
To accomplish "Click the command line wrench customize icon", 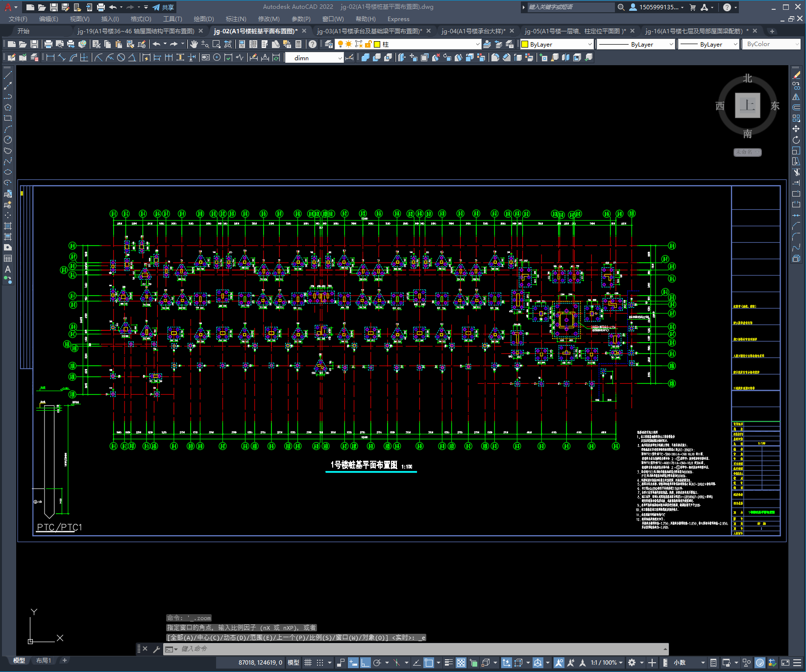I will (157, 649).
